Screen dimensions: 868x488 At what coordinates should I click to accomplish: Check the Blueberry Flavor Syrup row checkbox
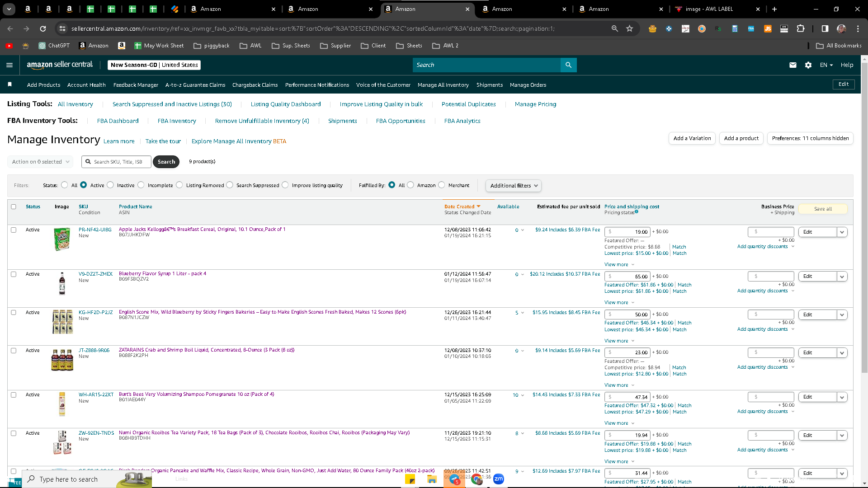point(14,274)
